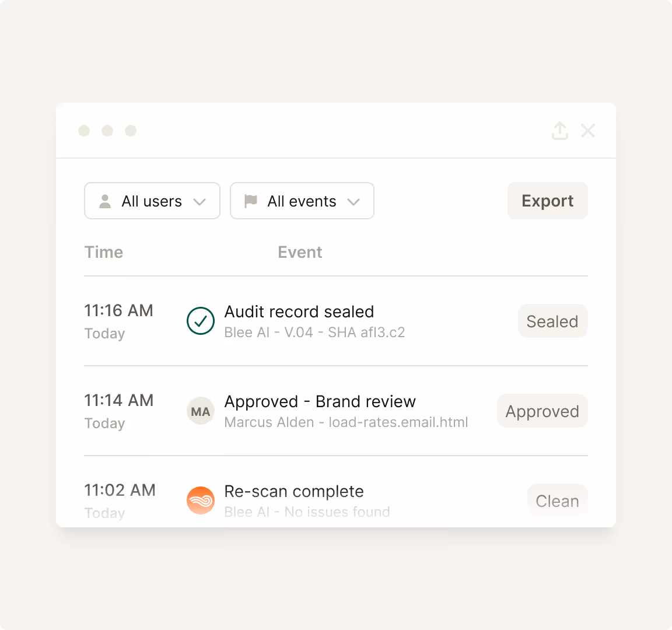
Task: Close the audit log window with X
Action: [x=588, y=131]
